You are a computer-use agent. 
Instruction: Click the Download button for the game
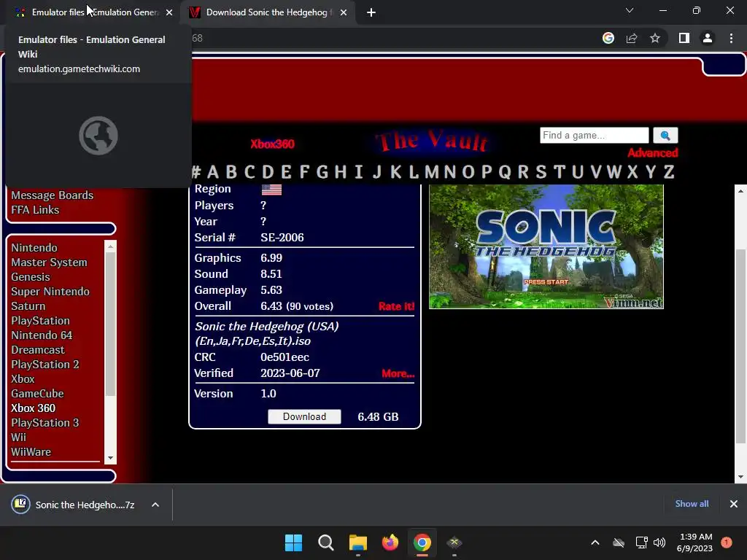[304, 416]
